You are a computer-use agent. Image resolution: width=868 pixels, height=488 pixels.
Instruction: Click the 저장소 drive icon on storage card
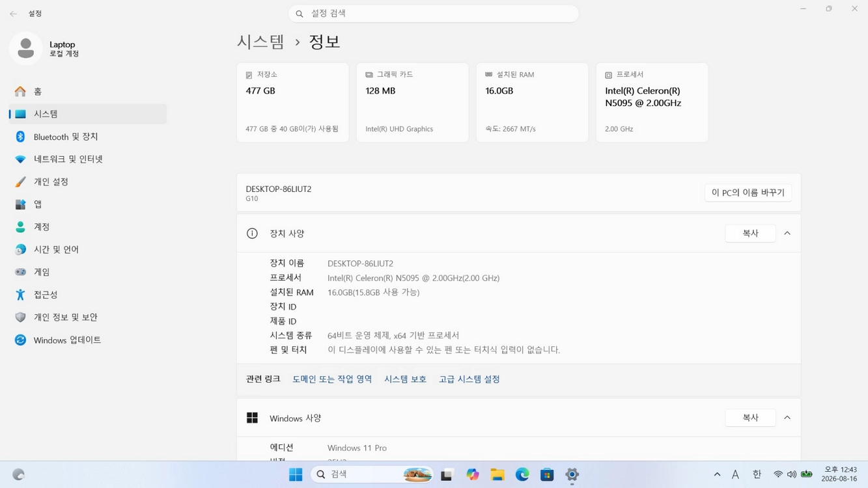249,75
